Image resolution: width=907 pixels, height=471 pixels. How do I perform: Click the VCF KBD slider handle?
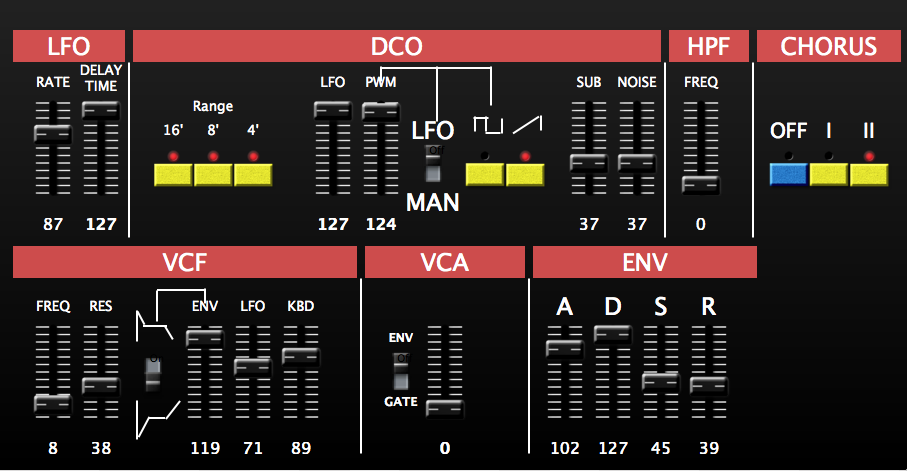[x=300, y=356]
